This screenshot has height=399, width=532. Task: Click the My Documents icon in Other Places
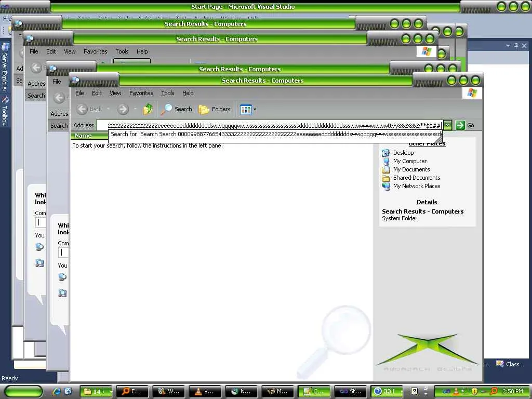[386, 169]
